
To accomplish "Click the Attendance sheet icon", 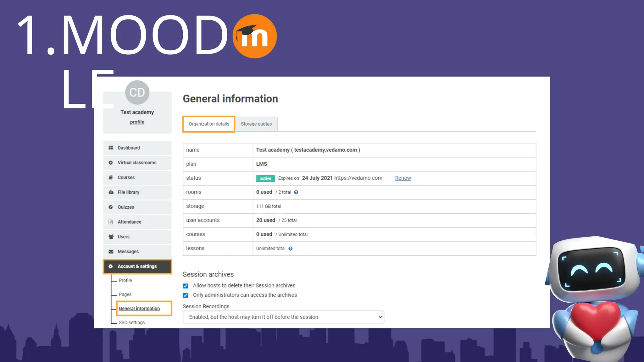I will pyautogui.click(x=111, y=222).
